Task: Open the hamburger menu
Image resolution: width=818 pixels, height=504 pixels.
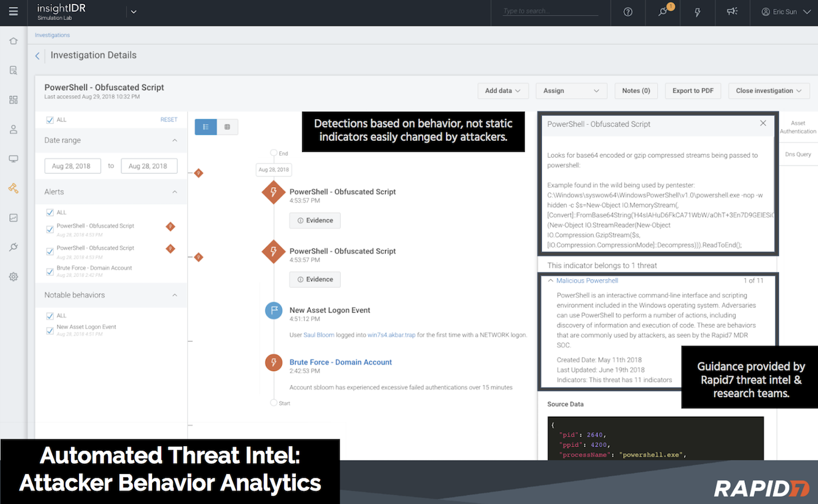Action: click(x=13, y=11)
